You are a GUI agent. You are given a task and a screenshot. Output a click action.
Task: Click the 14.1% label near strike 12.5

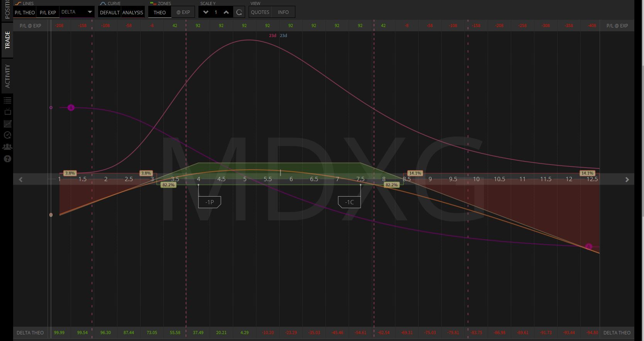coord(587,173)
